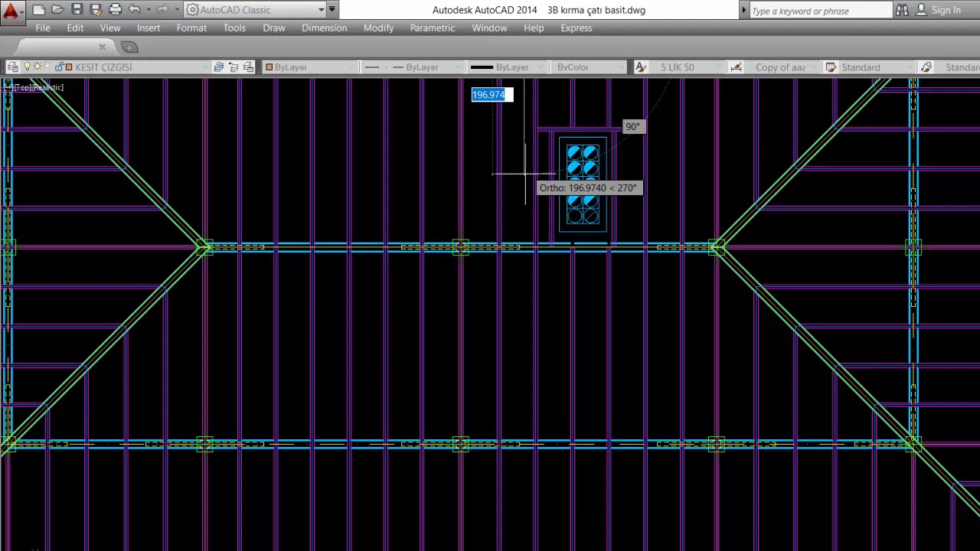Viewport: 980px width, 551px height.
Task: Open the Layer Properties Manager icon
Action: point(12,67)
